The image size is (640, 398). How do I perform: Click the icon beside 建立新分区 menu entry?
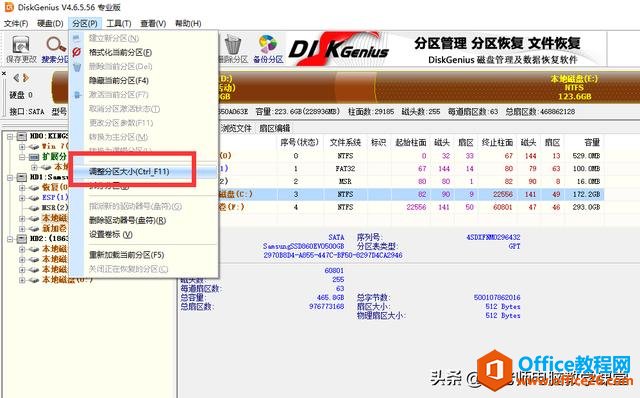click(77, 38)
